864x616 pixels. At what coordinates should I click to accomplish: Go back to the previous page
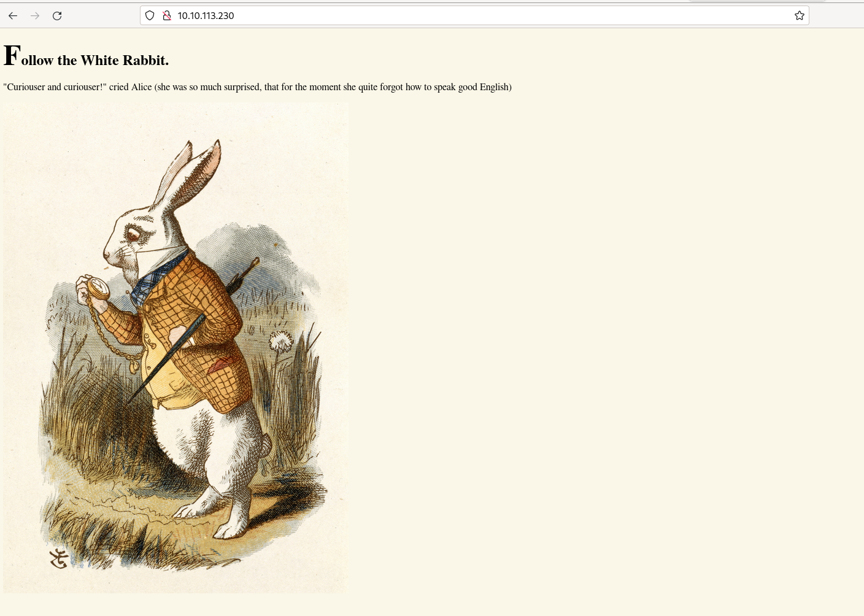pos(13,15)
